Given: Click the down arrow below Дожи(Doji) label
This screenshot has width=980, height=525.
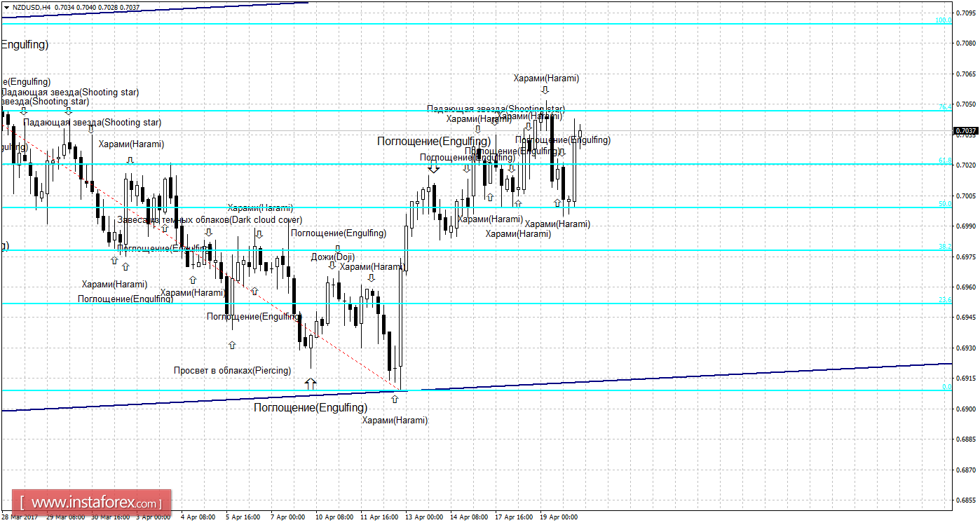Looking at the screenshot, I should click(x=332, y=266).
